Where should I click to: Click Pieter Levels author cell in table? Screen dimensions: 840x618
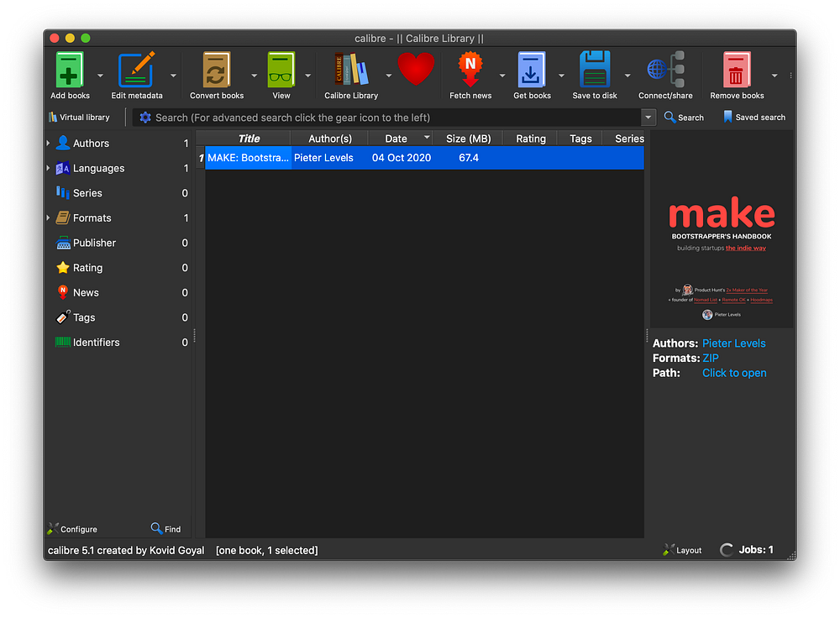click(329, 158)
